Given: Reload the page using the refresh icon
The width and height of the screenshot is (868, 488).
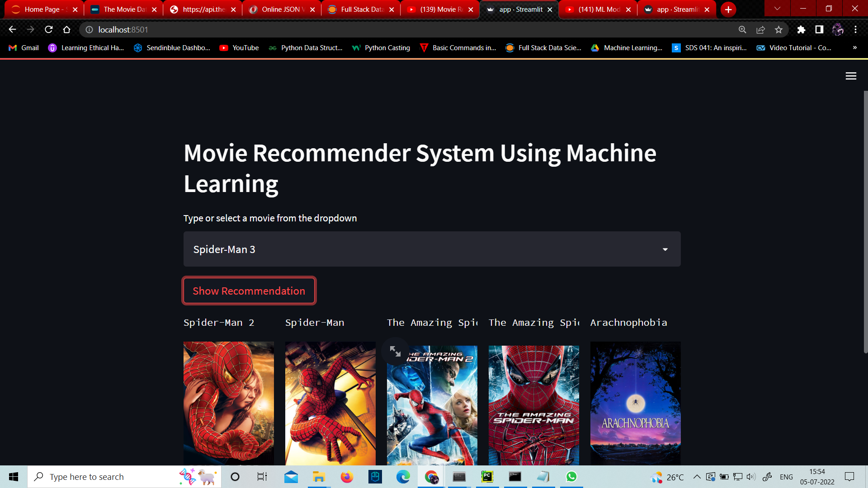Looking at the screenshot, I should click(48, 29).
